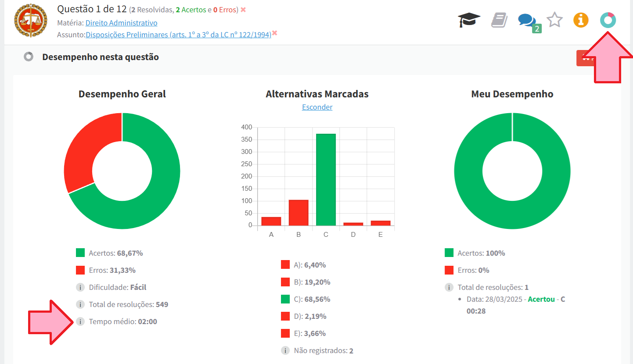Clear resolution stats x after Erros
This screenshot has height=364, width=633.
pos(243,10)
